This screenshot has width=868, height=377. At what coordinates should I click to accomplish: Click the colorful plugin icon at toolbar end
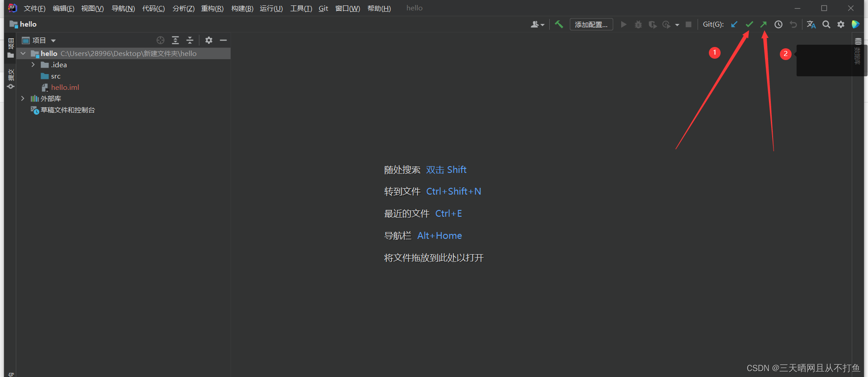[855, 24]
